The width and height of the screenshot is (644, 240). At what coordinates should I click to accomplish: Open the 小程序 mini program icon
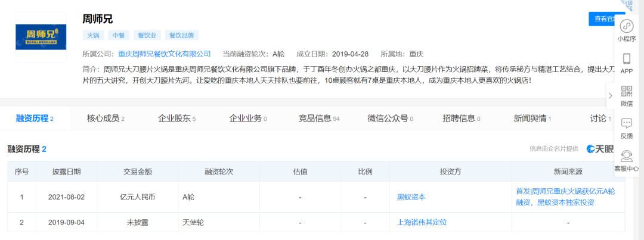(x=627, y=27)
